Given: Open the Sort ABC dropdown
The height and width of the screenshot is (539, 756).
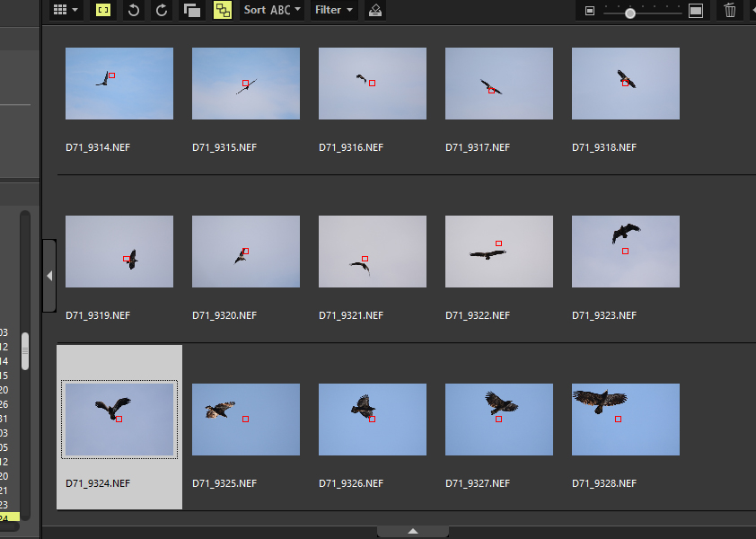Looking at the screenshot, I should pyautogui.click(x=272, y=10).
